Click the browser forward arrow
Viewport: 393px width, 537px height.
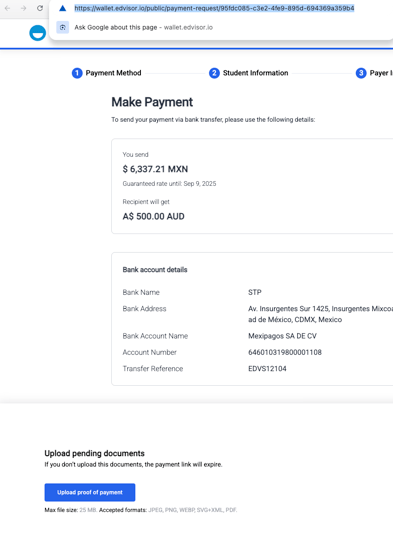pyautogui.click(x=23, y=8)
